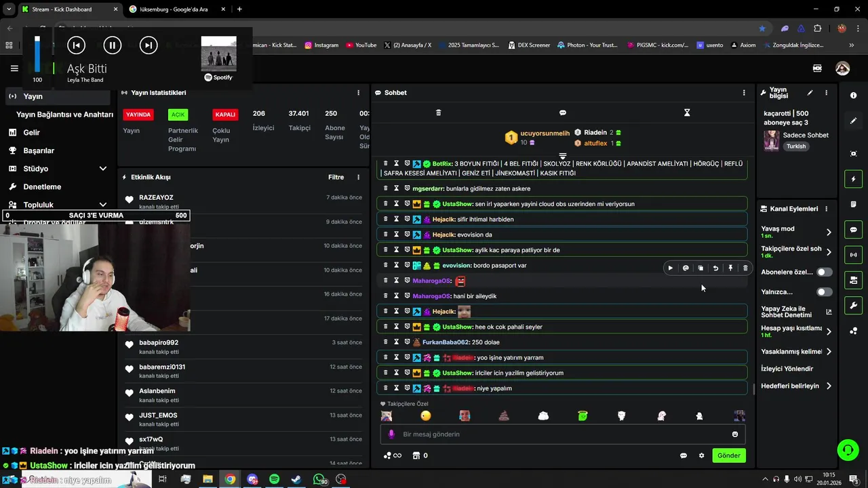Pause the Spotify track Aşk Bitti
The width and height of the screenshot is (868, 488).
tap(112, 45)
